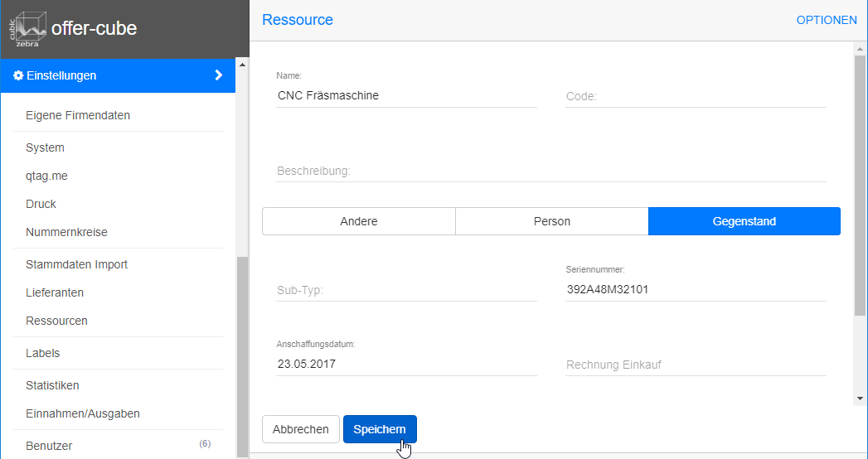Click the offer-cube zebra logo
This screenshot has width=868, height=459.
click(27, 29)
